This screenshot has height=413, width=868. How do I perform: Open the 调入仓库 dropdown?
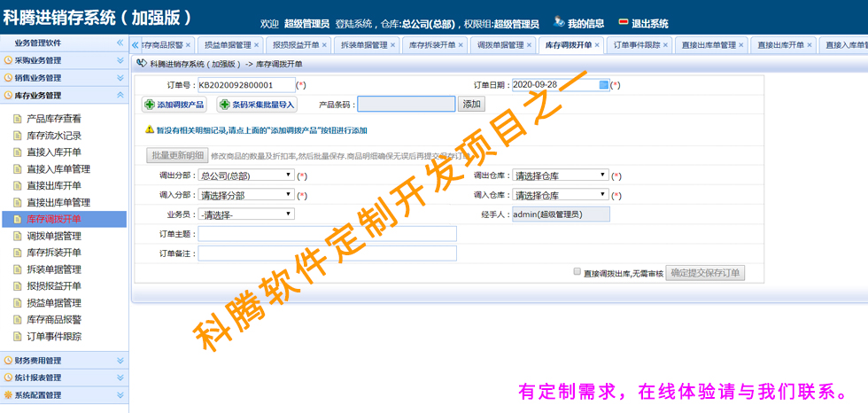tap(561, 195)
